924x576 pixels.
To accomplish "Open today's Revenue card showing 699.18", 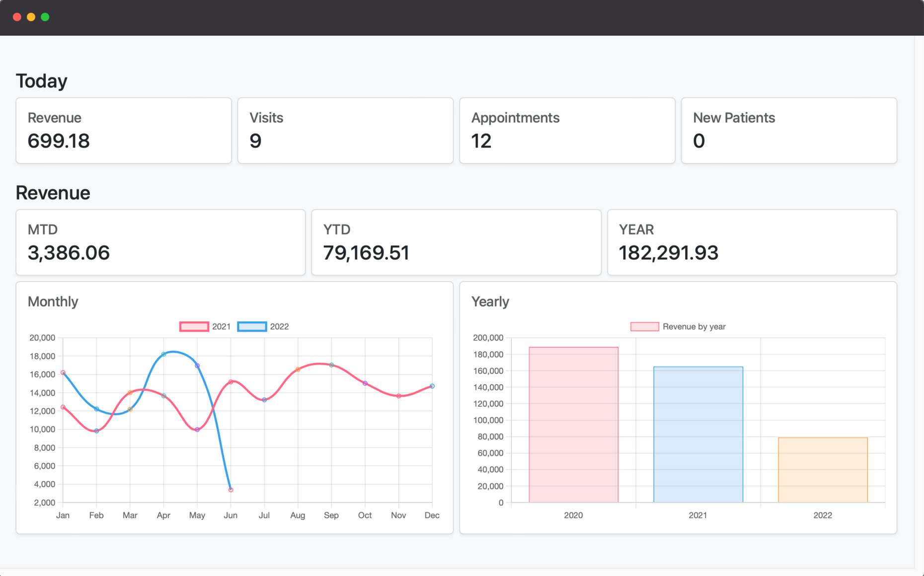I will [x=124, y=131].
